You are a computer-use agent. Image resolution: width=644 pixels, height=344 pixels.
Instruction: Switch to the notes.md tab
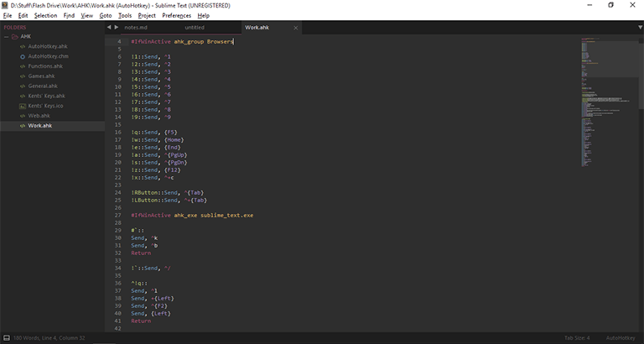point(136,28)
